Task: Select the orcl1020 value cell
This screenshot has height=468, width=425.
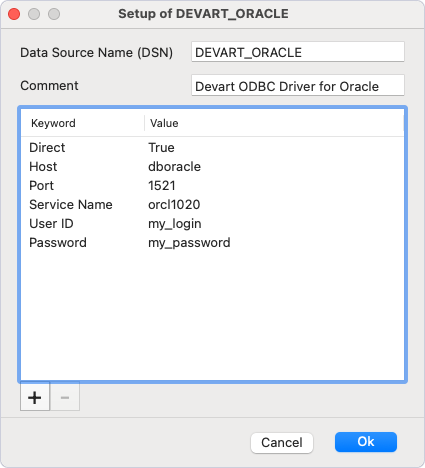Action: [174, 205]
